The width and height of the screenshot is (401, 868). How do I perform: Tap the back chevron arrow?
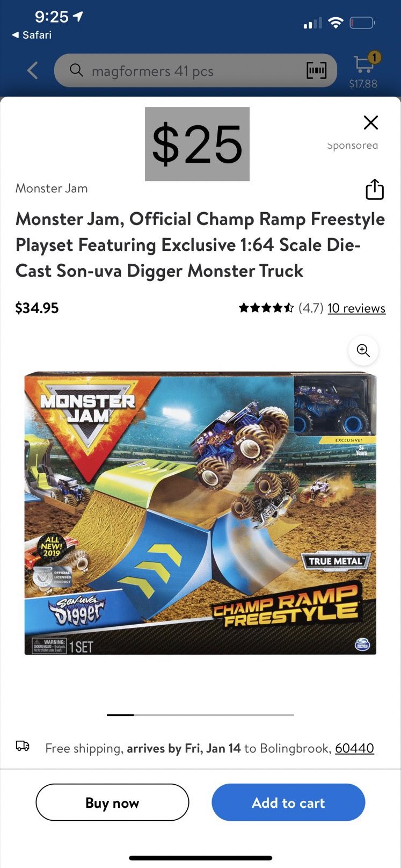click(x=33, y=70)
